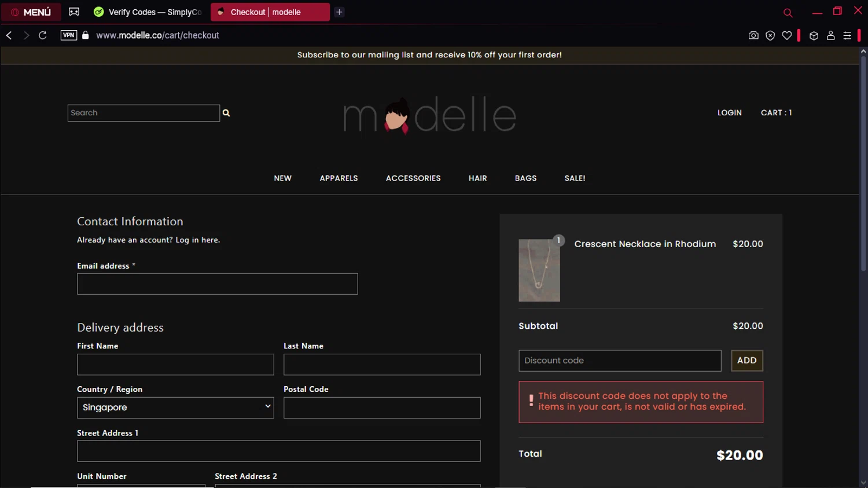Click the site Search input field
Viewport: 868px width, 488px height.
144,113
